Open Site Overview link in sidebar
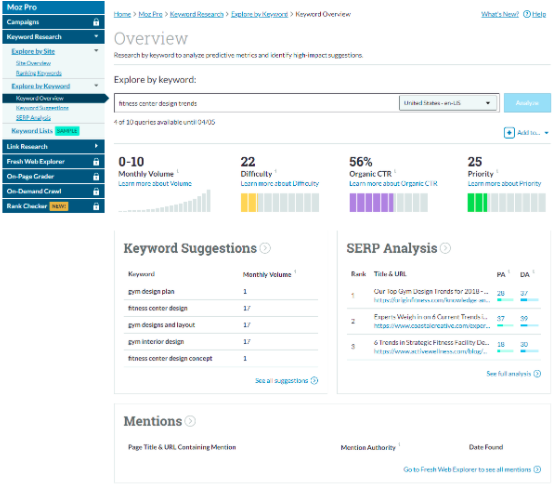 33,63
